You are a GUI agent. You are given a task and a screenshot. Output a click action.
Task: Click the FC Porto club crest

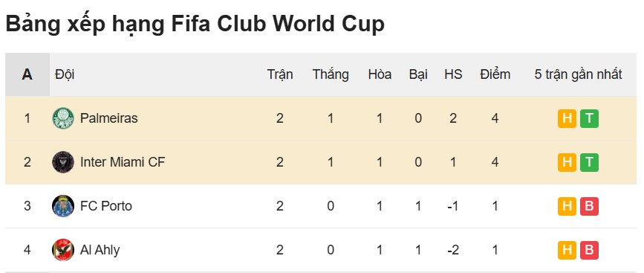click(63, 206)
